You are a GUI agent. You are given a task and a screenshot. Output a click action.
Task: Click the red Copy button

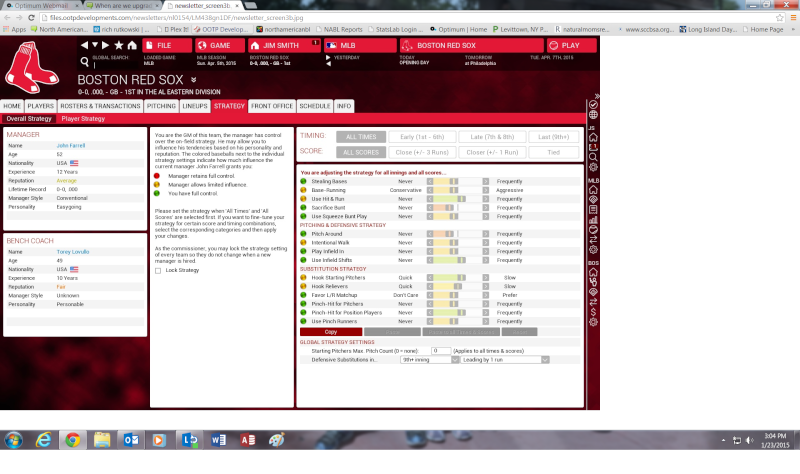tap(331, 332)
